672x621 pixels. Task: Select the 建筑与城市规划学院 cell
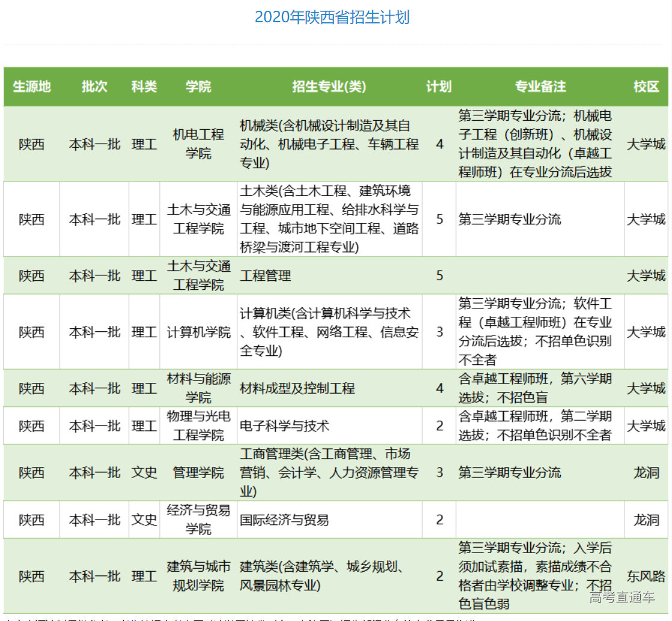[x=198, y=576]
